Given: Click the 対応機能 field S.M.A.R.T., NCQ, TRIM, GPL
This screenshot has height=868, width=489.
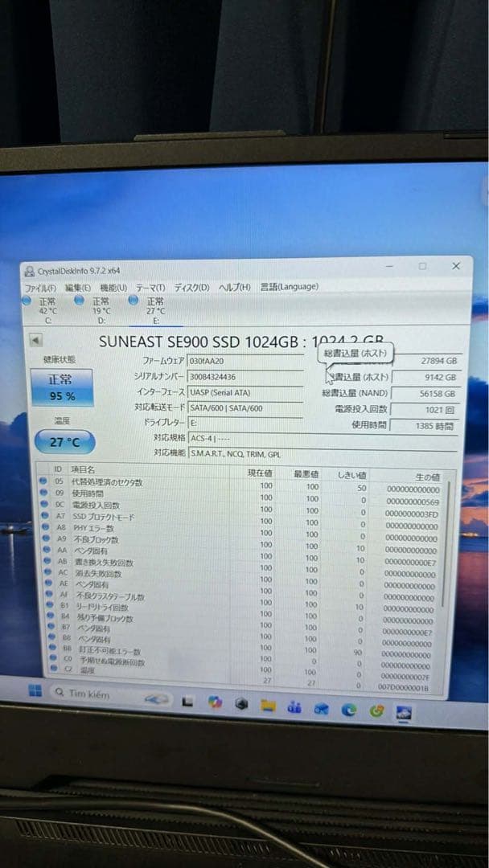Looking at the screenshot, I should tap(323, 454).
